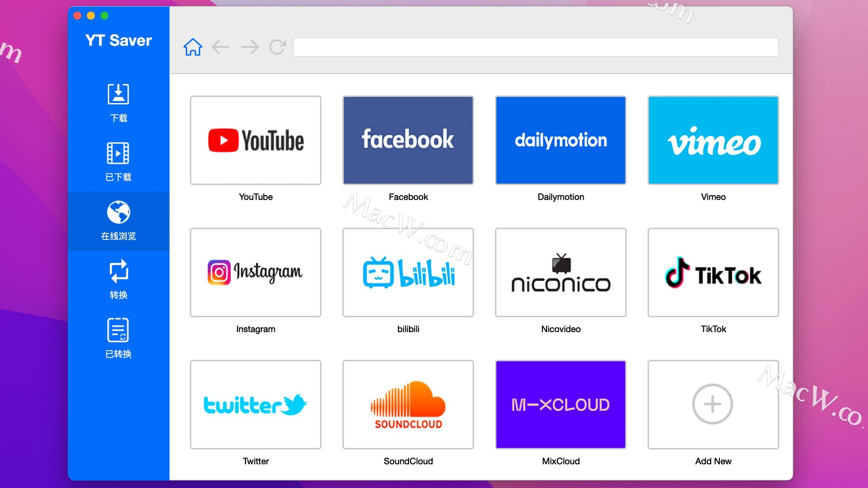The width and height of the screenshot is (868, 488).
Task: Click the MixCloud label text
Action: click(561, 461)
